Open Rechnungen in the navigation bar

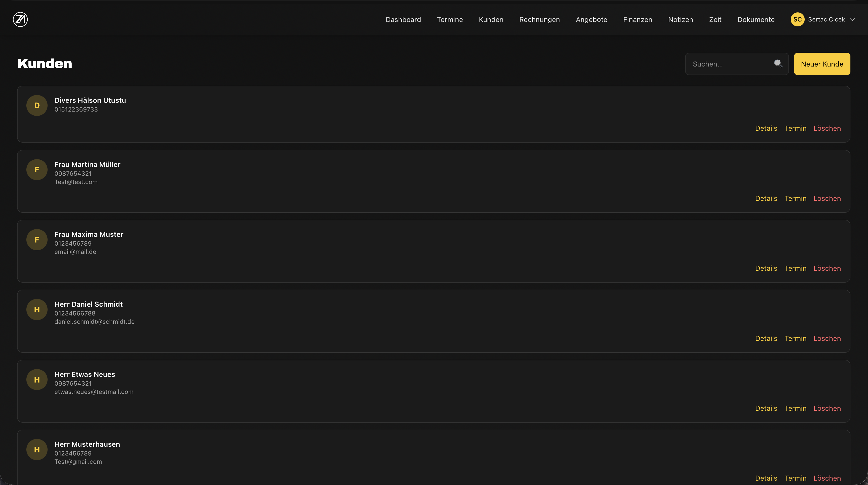point(539,20)
